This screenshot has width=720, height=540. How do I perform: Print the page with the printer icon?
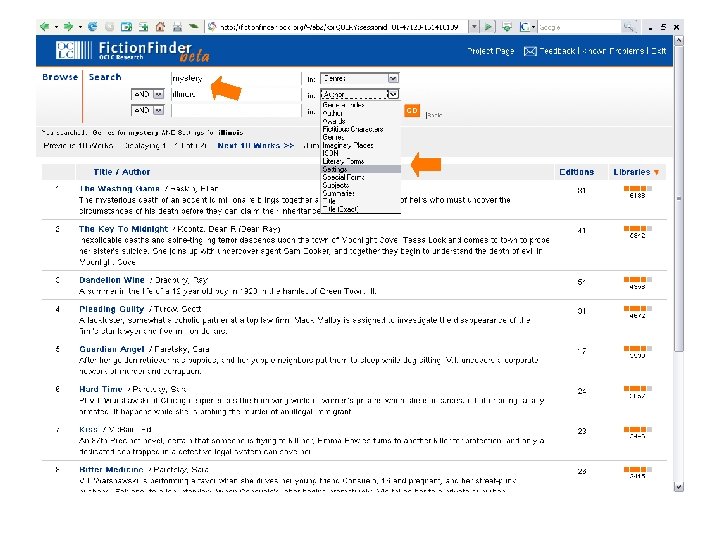[x=177, y=27]
